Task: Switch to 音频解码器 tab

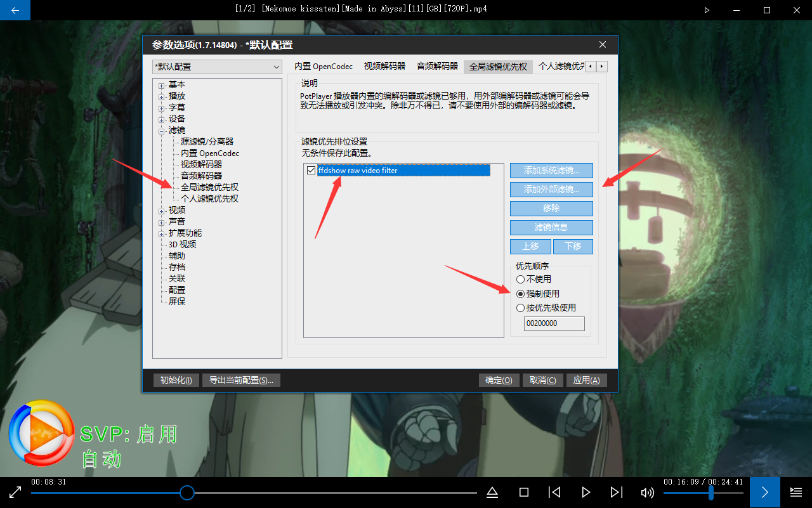Action: 437,66
